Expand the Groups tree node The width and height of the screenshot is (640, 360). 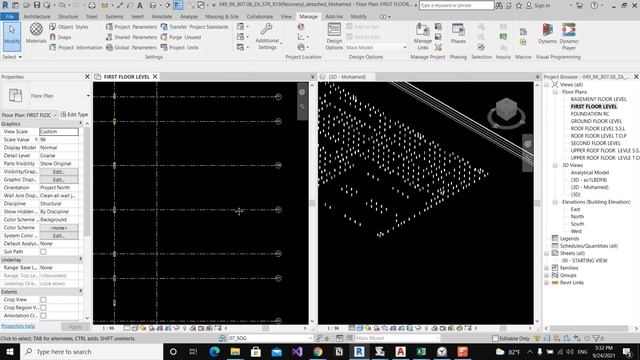pyautogui.click(x=547, y=276)
